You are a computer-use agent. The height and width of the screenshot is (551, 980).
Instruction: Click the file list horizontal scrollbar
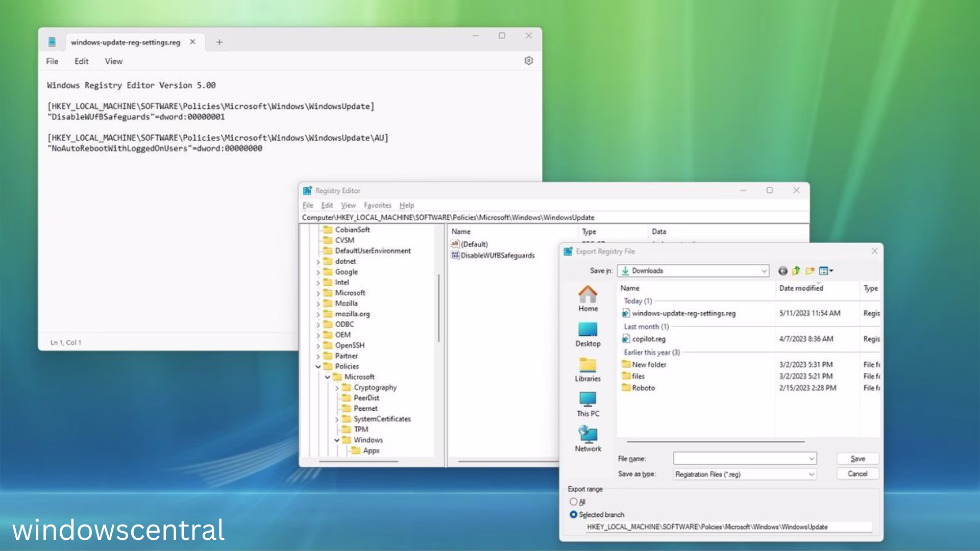point(716,441)
